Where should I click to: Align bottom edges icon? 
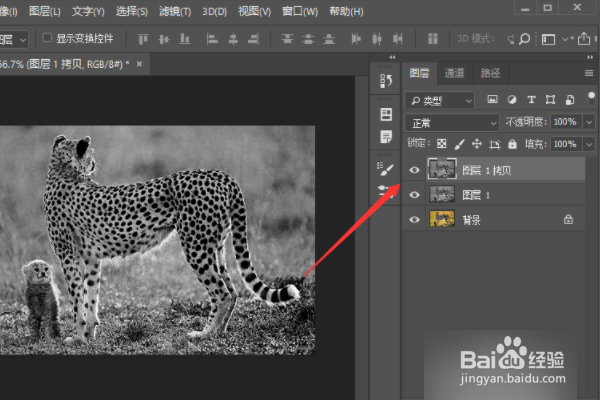tap(185, 39)
